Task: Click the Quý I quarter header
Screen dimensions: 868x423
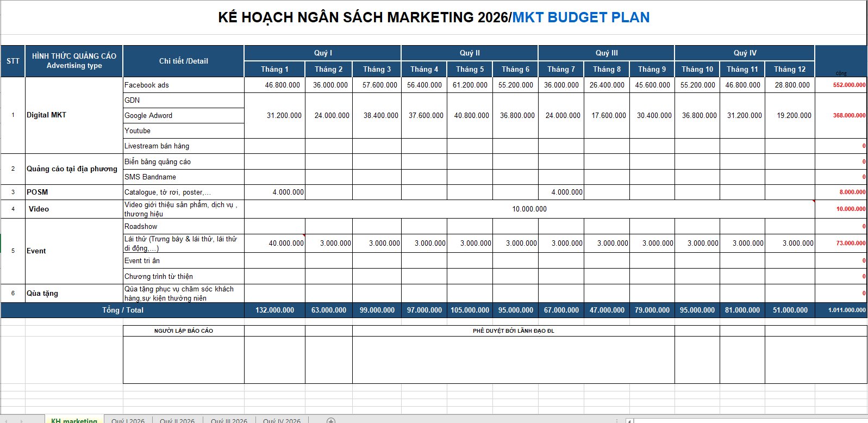Action: click(323, 53)
